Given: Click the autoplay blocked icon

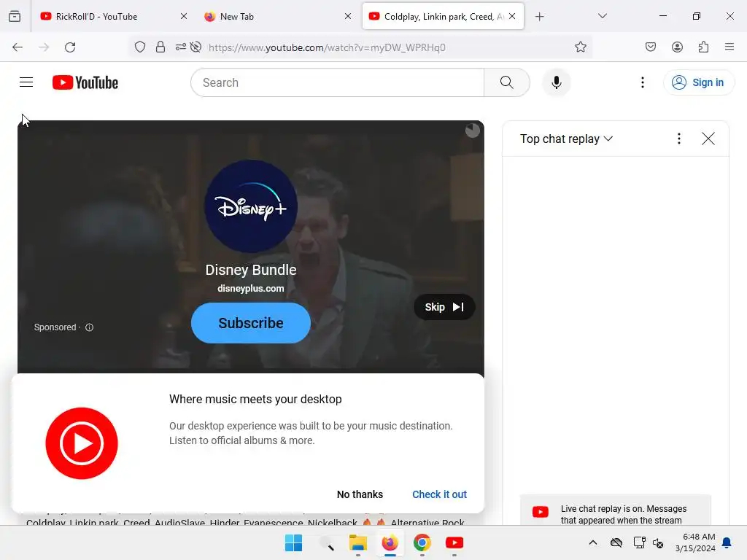Looking at the screenshot, I should pos(196,47).
